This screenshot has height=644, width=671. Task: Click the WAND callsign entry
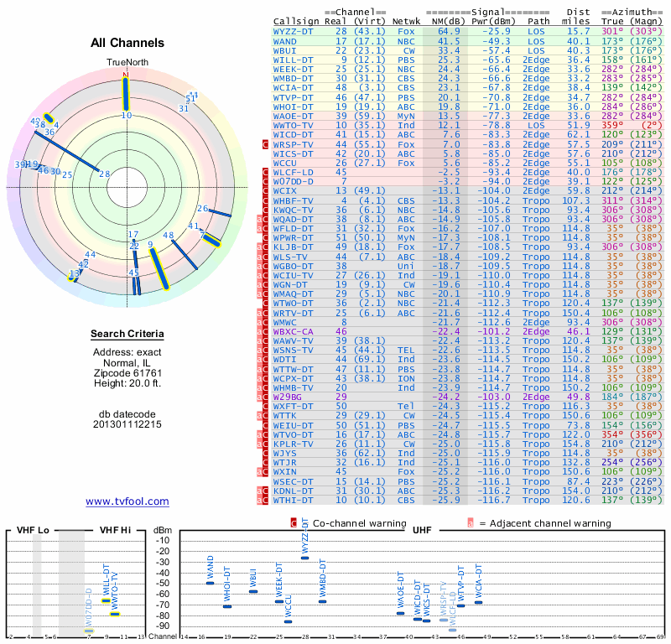tap(285, 41)
